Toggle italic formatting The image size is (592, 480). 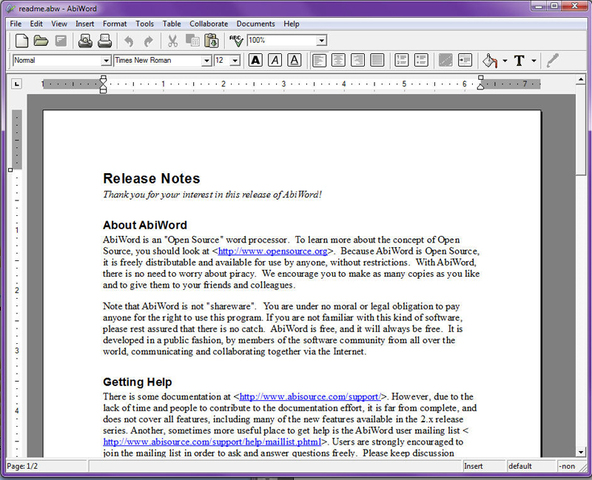coord(275,60)
